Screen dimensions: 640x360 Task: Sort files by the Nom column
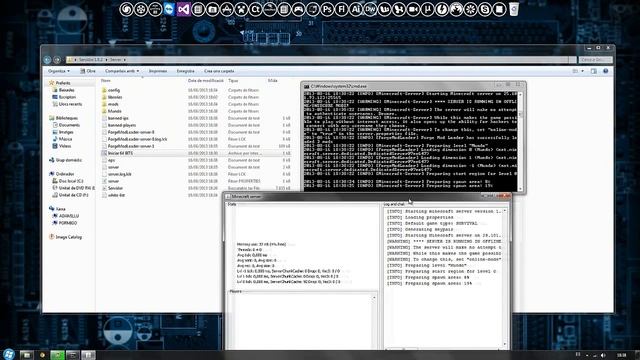[x=106, y=81]
